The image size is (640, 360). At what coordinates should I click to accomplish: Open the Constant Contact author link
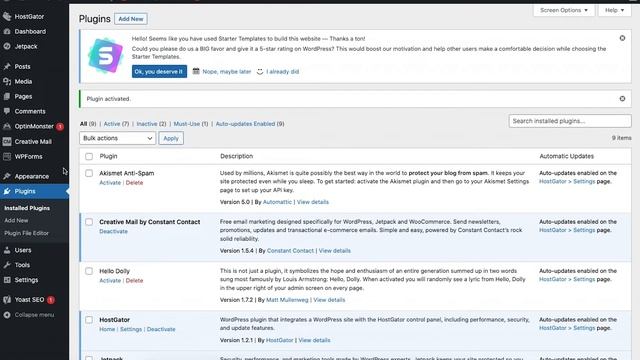click(x=290, y=251)
